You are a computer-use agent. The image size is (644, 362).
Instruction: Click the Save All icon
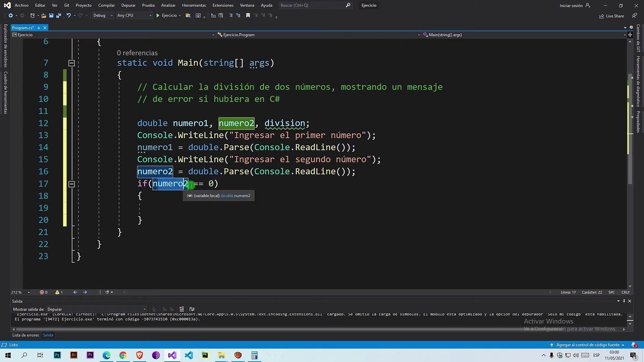pyautogui.click(x=58, y=16)
